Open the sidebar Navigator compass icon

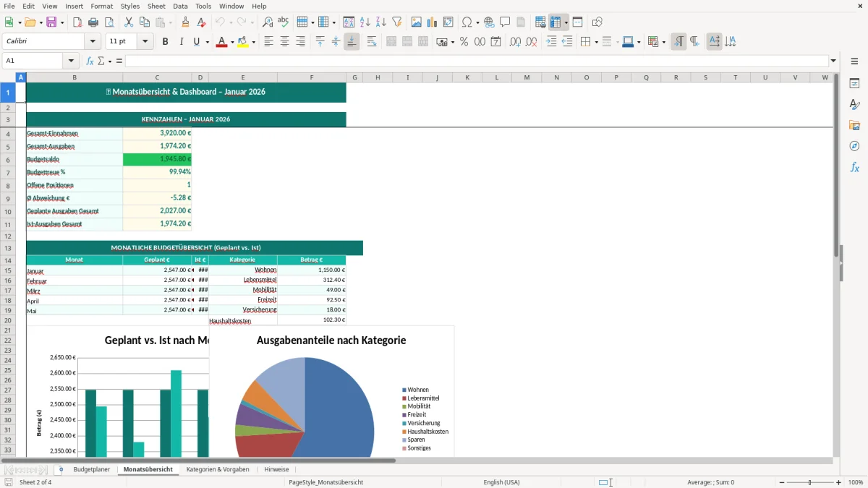[854, 146]
